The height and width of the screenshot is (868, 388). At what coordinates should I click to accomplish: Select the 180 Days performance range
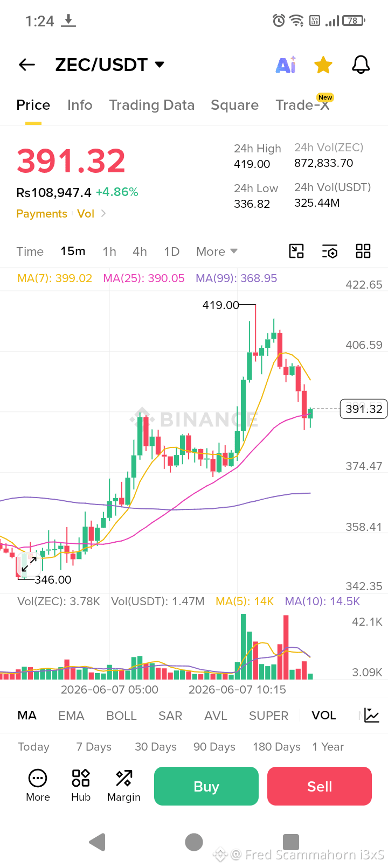click(276, 747)
